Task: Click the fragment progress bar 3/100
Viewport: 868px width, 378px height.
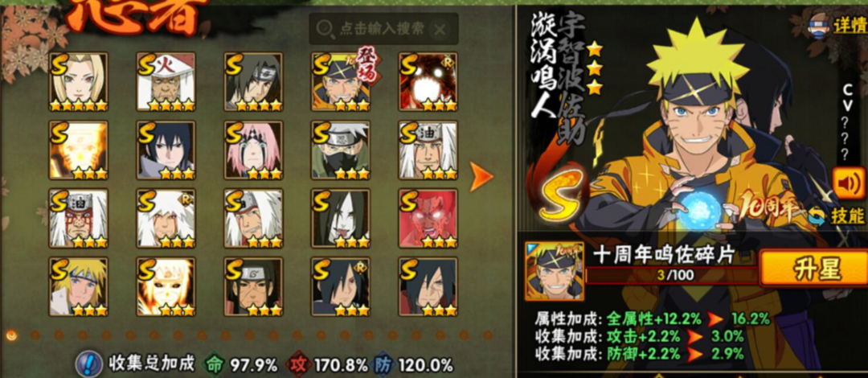Action: [672, 275]
